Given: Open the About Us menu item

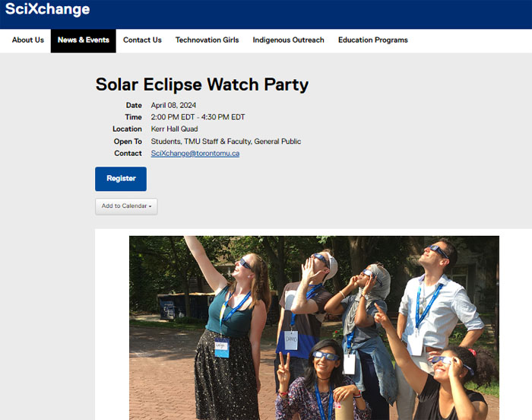Looking at the screenshot, I should [28, 40].
